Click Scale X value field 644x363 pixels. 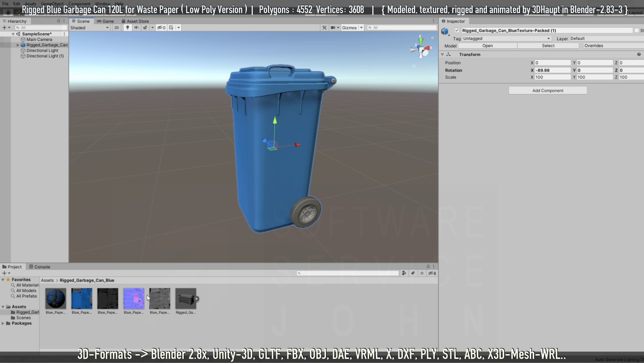(553, 77)
